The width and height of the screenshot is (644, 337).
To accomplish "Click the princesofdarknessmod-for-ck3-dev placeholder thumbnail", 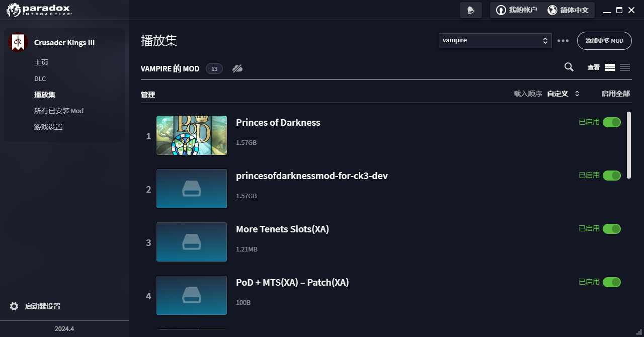I will point(192,189).
